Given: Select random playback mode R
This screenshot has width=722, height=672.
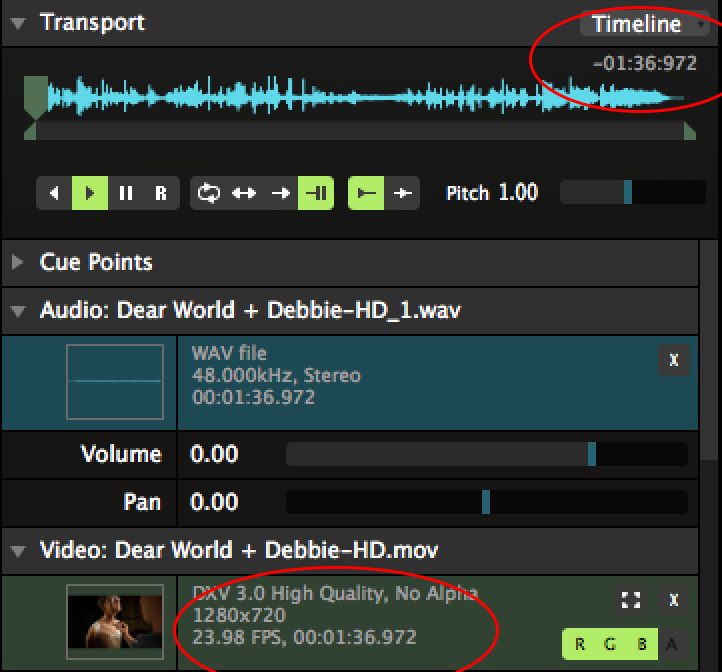Looking at the screenshot, I should [160, 193].
